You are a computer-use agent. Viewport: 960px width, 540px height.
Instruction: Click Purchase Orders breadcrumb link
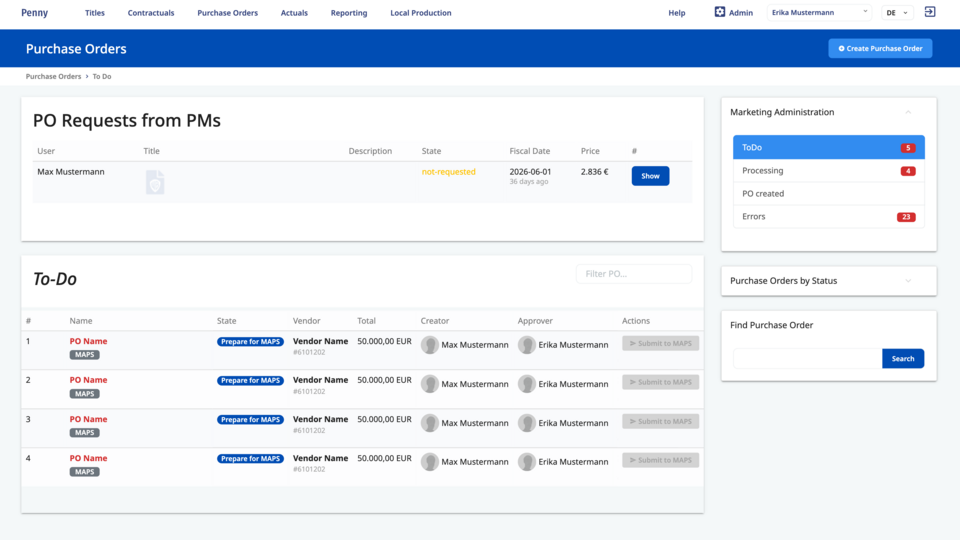[x=53, y=77]
